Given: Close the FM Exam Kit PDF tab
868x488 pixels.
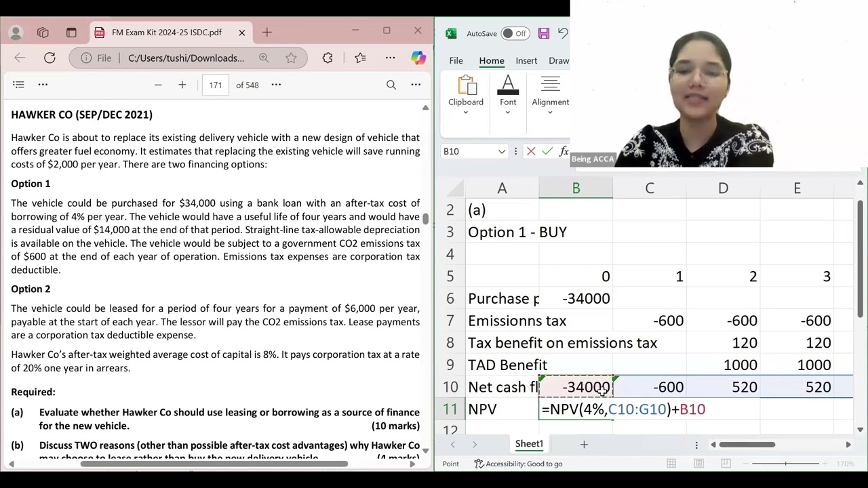Looking at the screenshot, I should (242, 33).
